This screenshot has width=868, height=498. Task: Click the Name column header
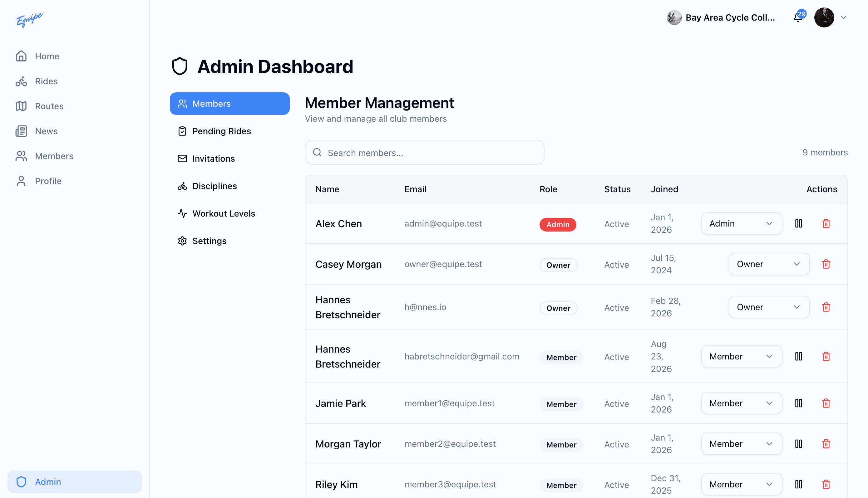coord(327,189)
